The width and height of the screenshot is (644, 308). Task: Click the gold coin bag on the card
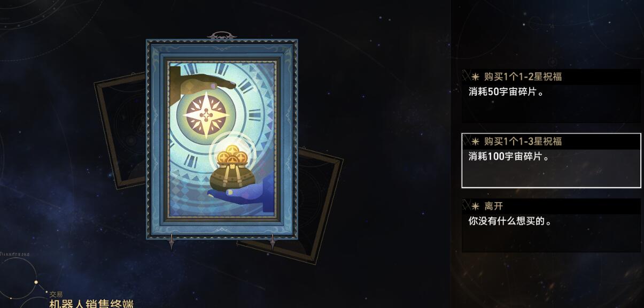231,168
